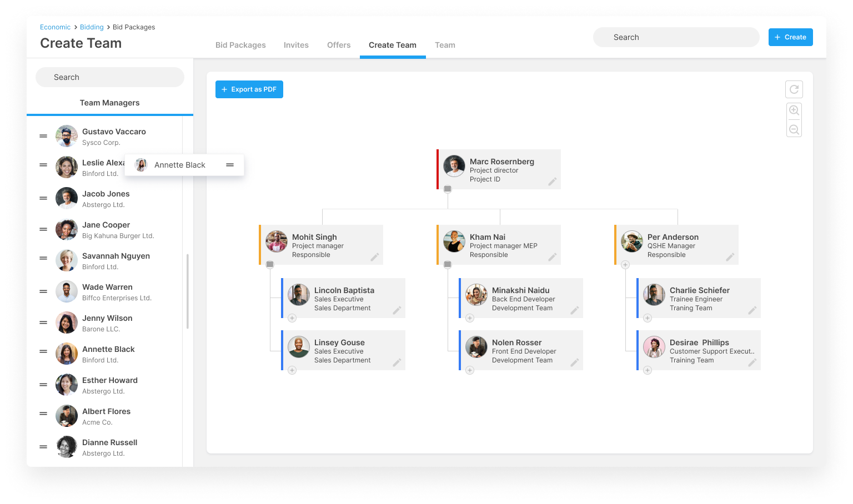The height and width of the screenshot is (504, 853).
Task: Open the Offers tab
Action: coord(339,45)
